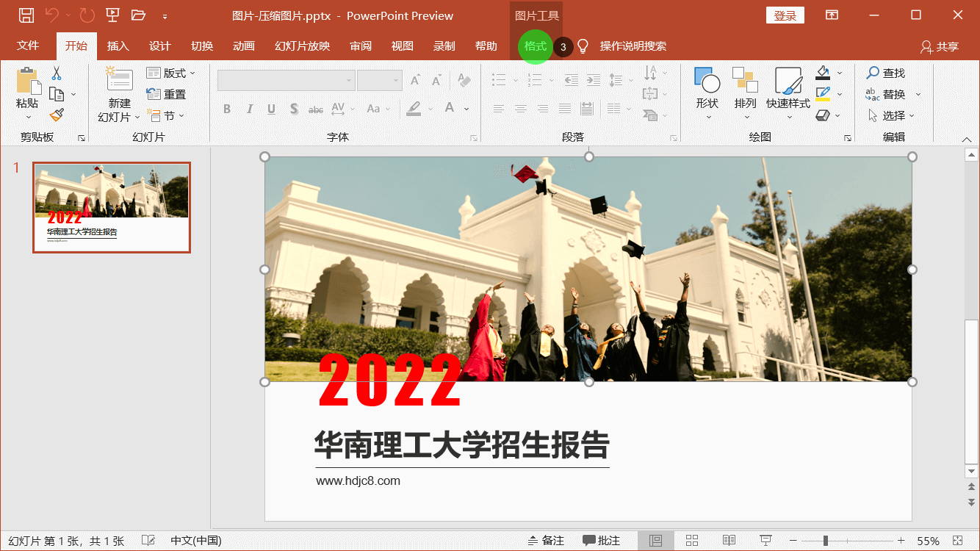Toggle Bold formatting
The width and height of the screenshot is (980, 551).
tap(227, 109)
